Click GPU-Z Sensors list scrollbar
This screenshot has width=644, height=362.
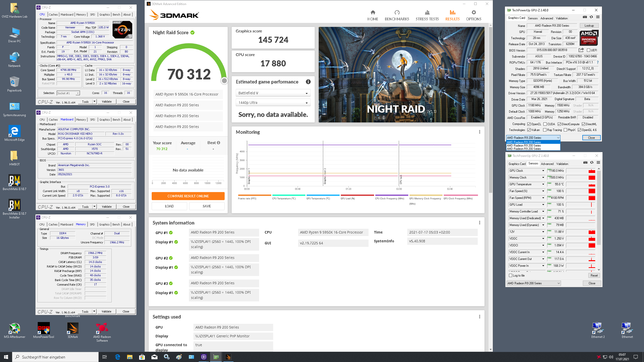(599, 207)
